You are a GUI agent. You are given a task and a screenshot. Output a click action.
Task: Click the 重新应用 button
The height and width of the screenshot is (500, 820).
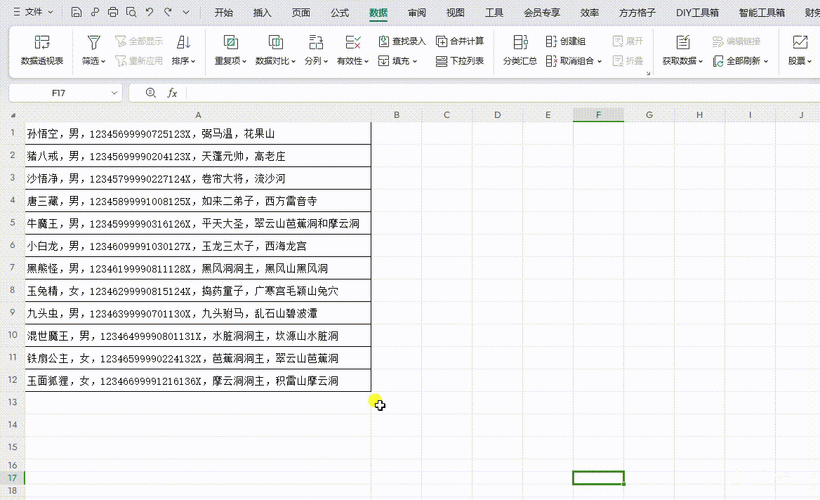pos(139,61)
